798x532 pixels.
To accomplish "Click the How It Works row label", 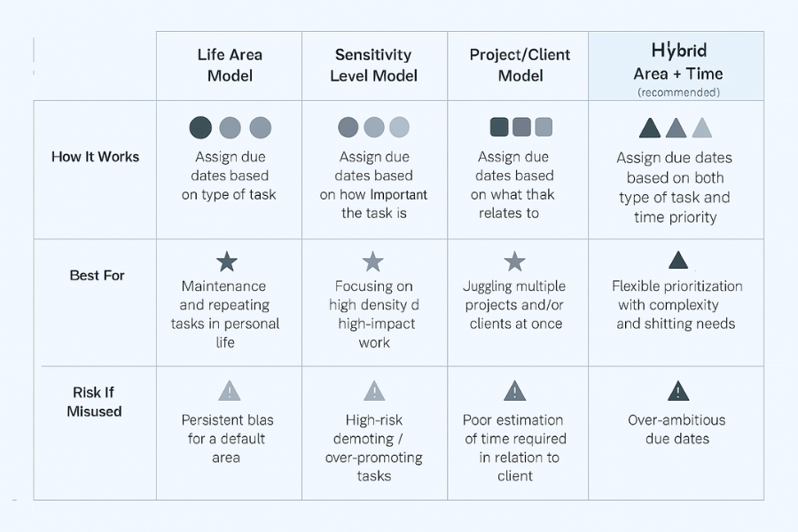I will click(95, 157).
